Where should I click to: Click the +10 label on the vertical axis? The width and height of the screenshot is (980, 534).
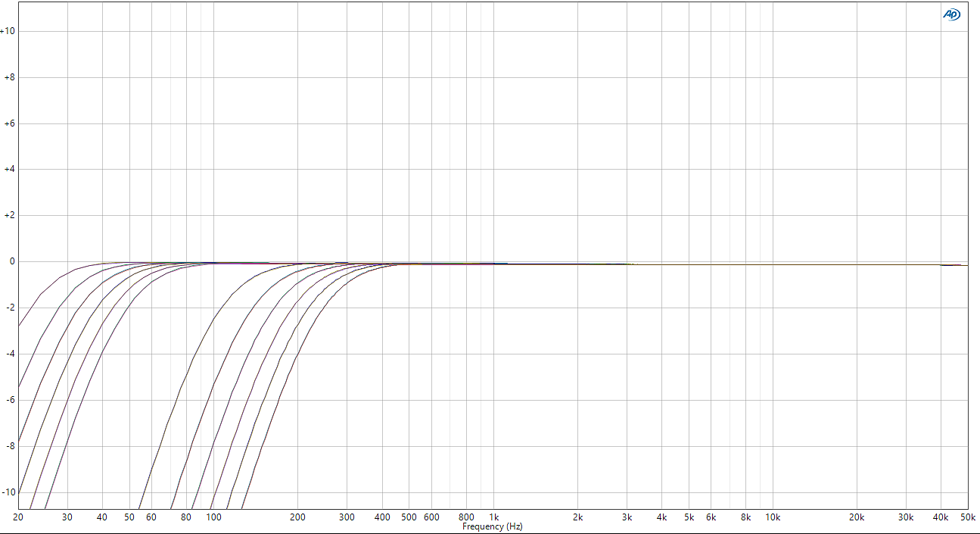(x=8, y=31)
